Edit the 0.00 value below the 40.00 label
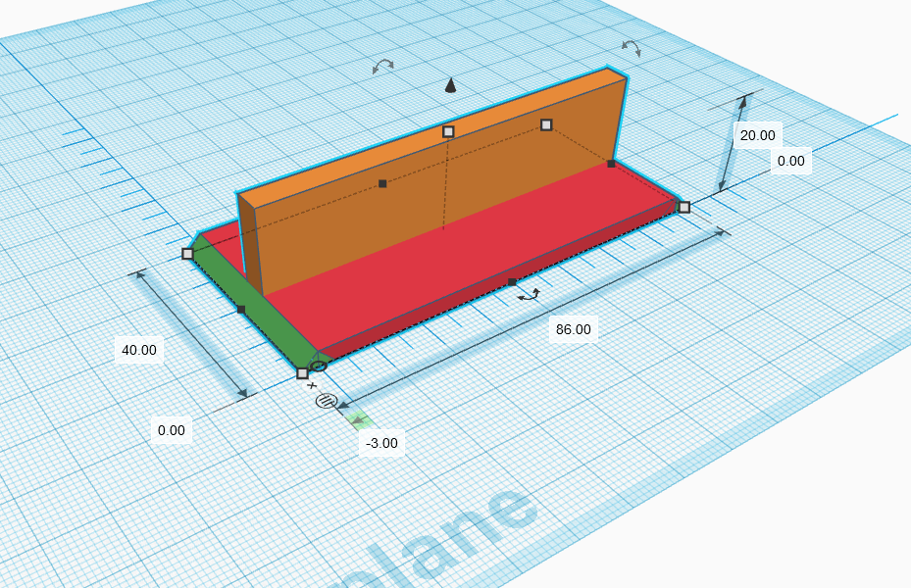The image size is (911, 588). tap(172, 430)
